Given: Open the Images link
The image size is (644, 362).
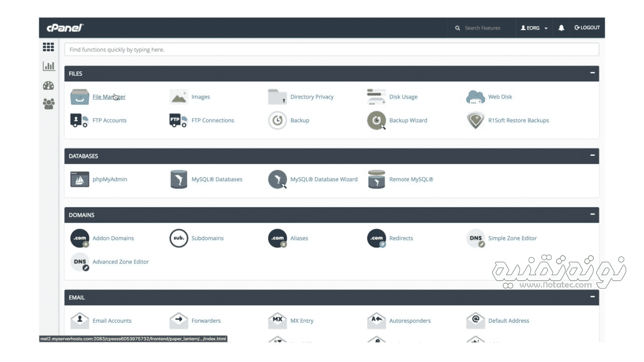Looking at the screenshot, I should [x=201, y=97].
